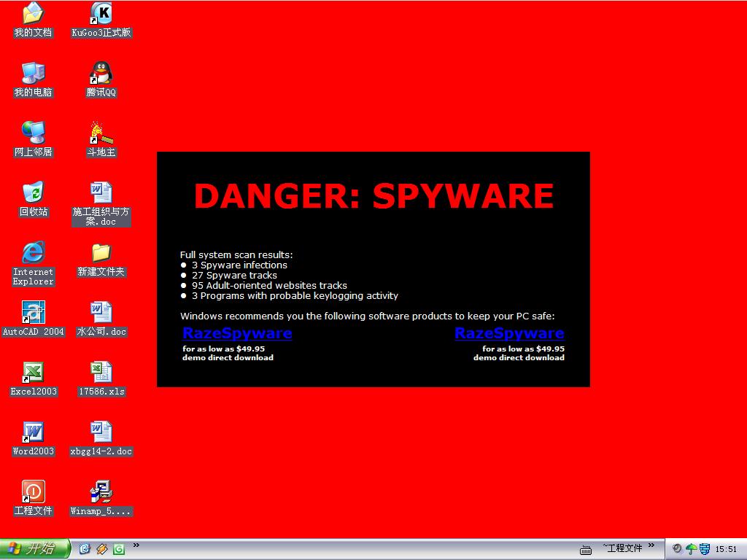Expand the Quick Launch overflow chevron
This screenshot has height=560, width=747.
tap(136, 545)
